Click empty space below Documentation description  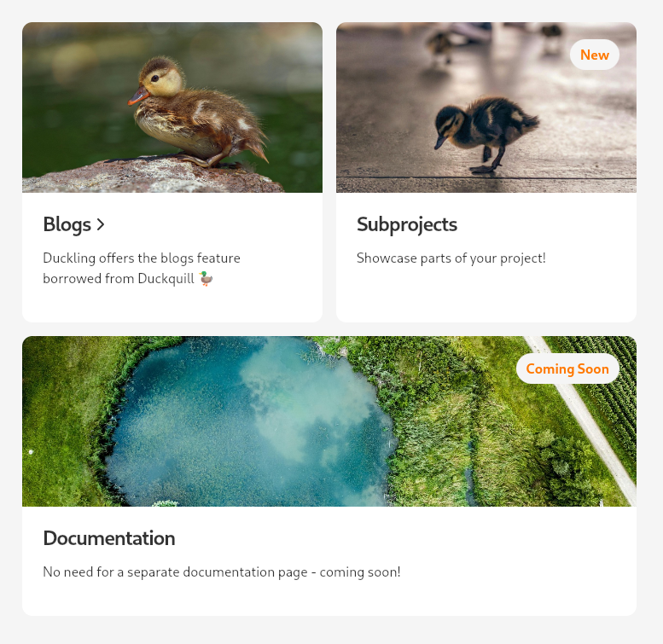click(x=329, y=598)
